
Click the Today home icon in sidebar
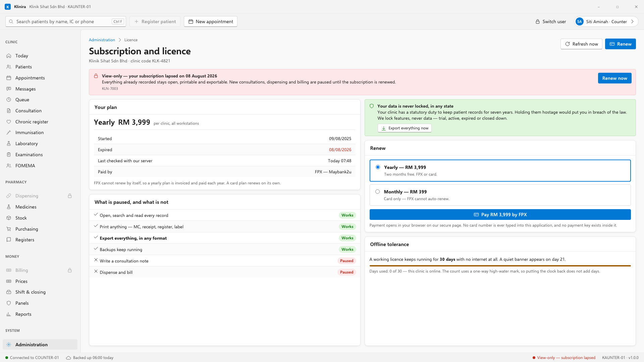point(9,56)
